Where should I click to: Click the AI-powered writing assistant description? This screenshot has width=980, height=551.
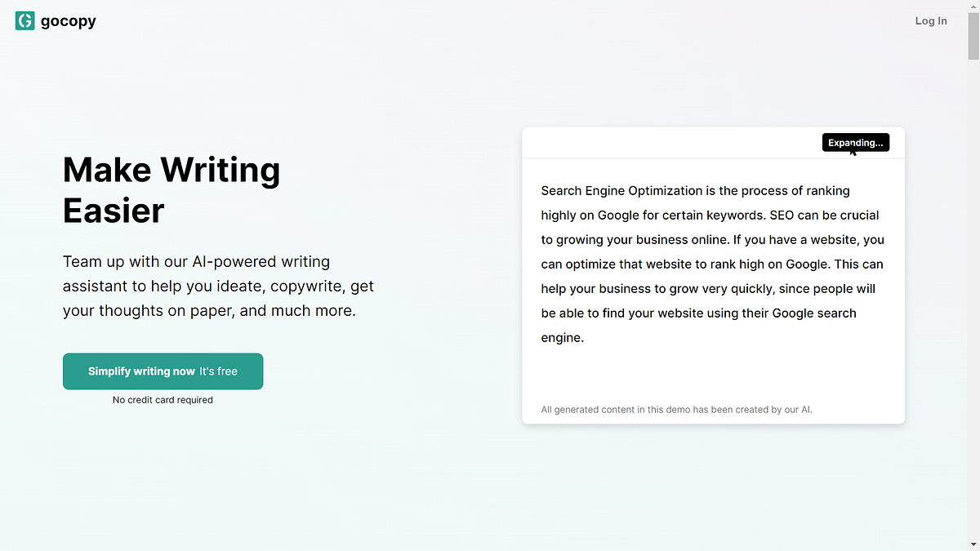pyautogui.click(x=218, y=287)
